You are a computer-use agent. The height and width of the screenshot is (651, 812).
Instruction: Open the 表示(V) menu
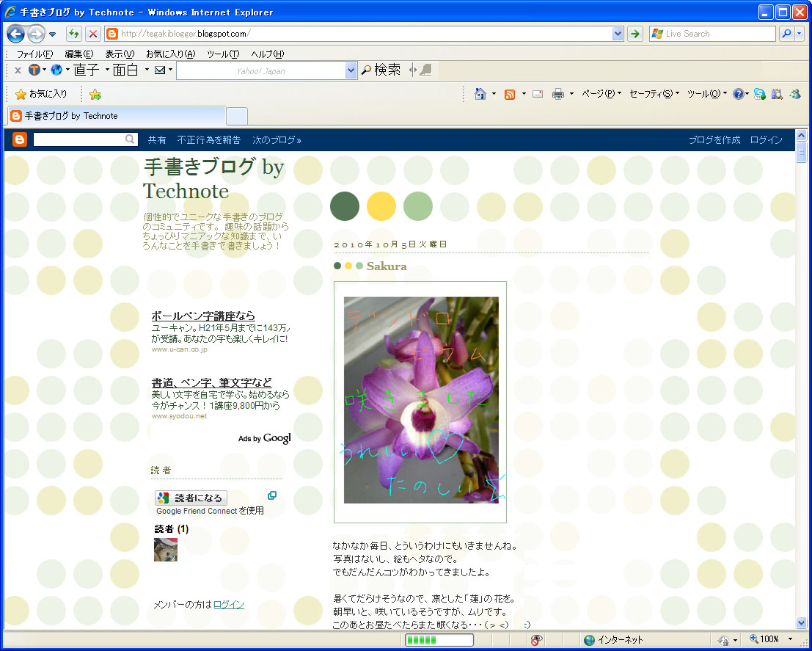(x=120, y=54)
